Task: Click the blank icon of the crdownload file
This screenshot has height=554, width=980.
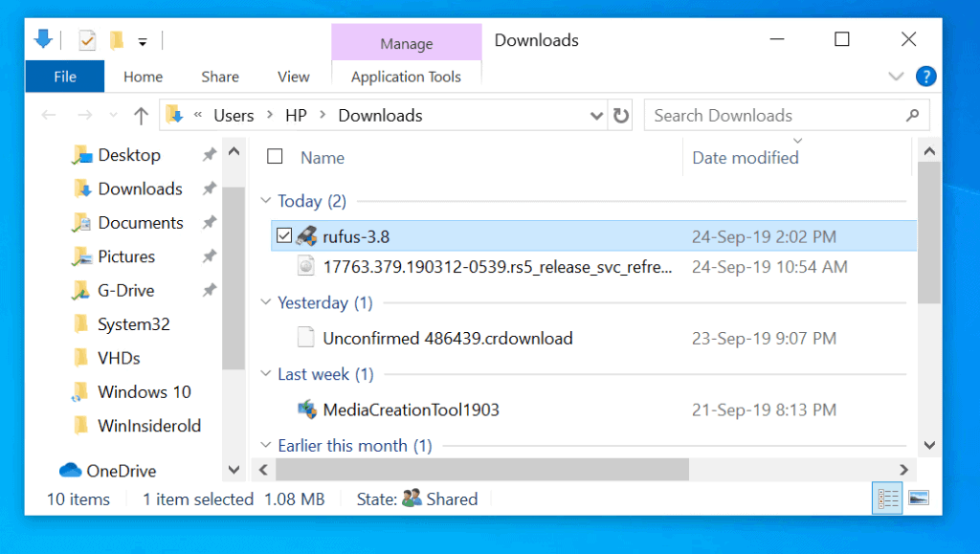Action: tap(305, 337)
